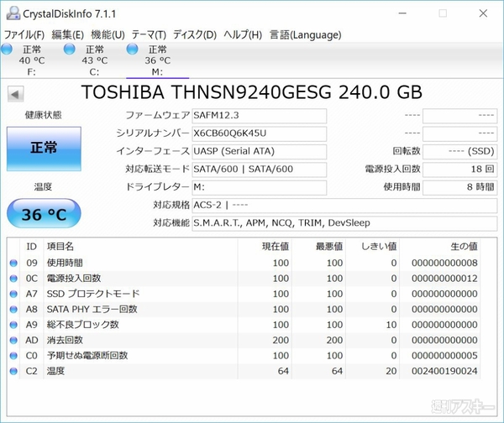
Task: Click the features field S.M.A.R.T., APM, NCQ
Action: click(344, 223)
